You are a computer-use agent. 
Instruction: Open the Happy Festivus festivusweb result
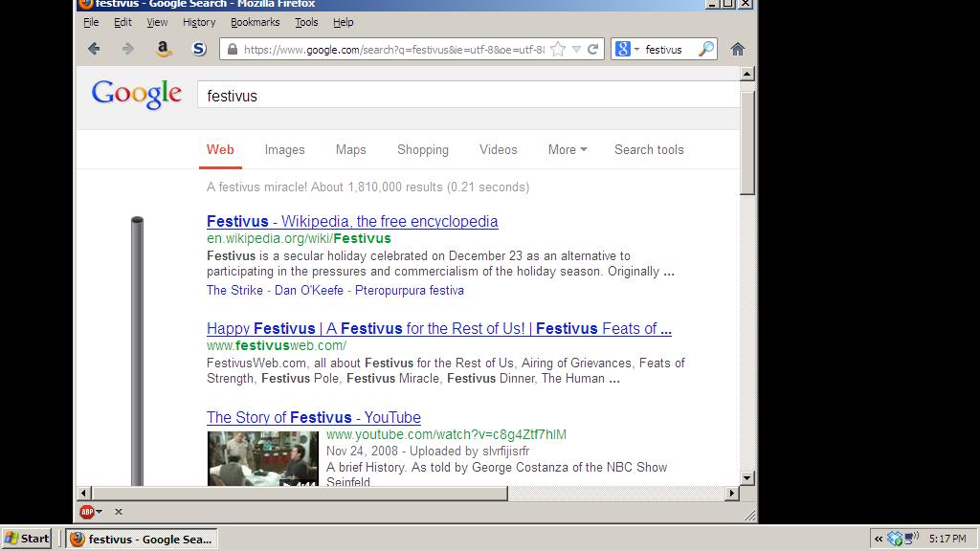pos(438,329)
